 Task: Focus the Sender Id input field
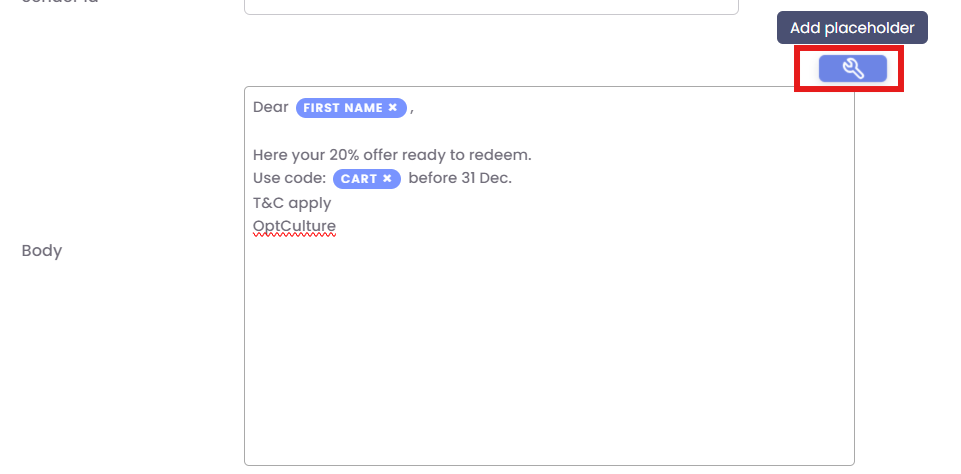(490, 5)
